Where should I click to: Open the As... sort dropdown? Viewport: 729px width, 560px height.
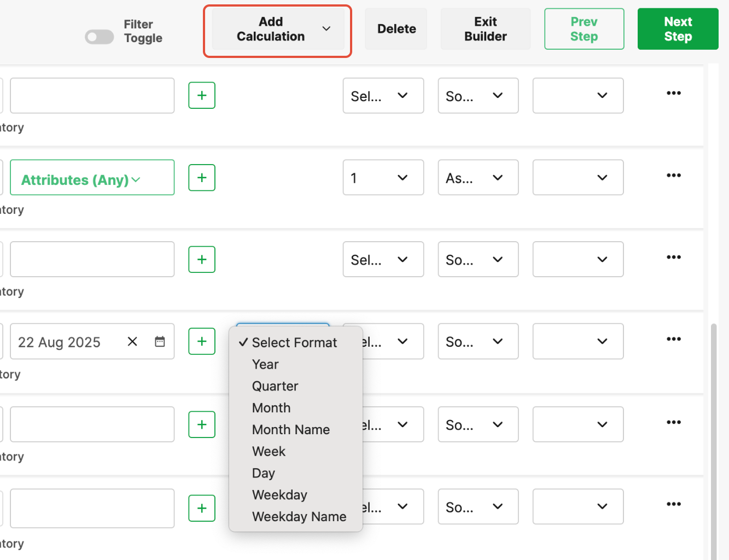coord(477,178)
